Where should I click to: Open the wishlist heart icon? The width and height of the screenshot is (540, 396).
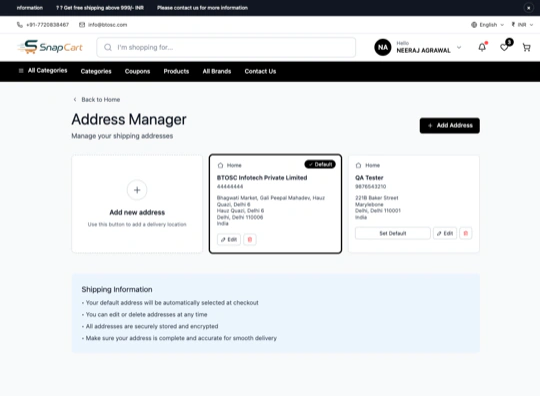point(504,48)
